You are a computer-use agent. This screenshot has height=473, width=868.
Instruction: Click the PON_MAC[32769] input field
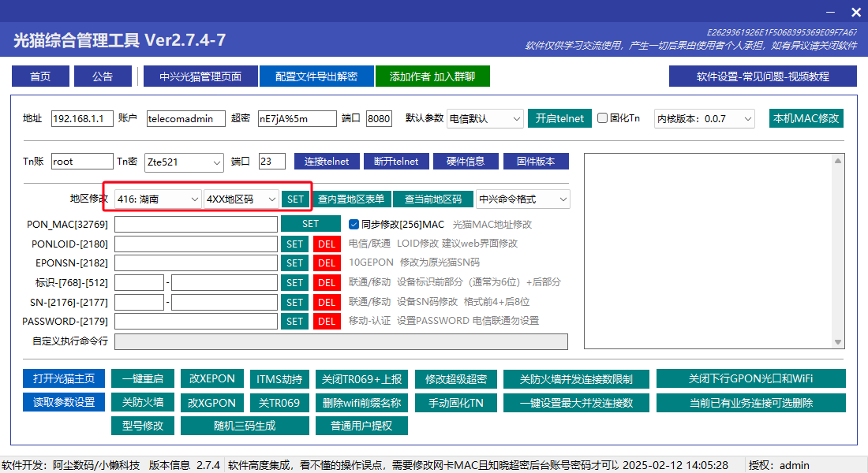pos(196,224)
